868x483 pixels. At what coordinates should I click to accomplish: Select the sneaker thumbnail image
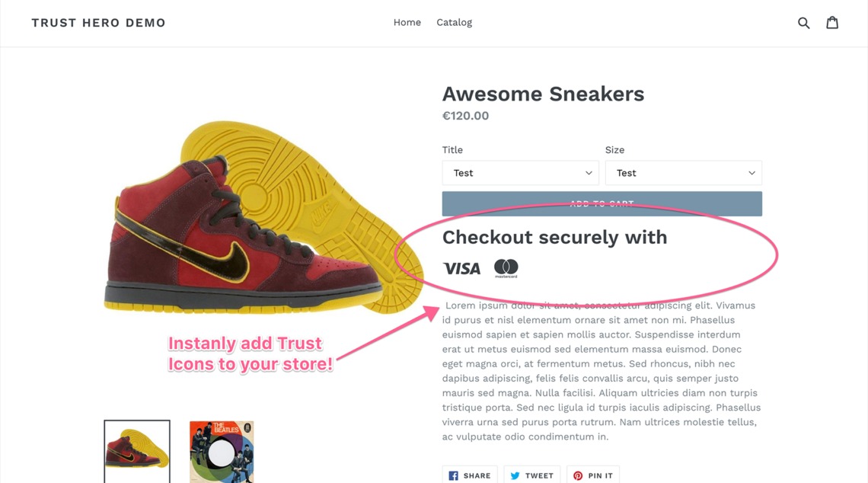(x=137, y=451)
